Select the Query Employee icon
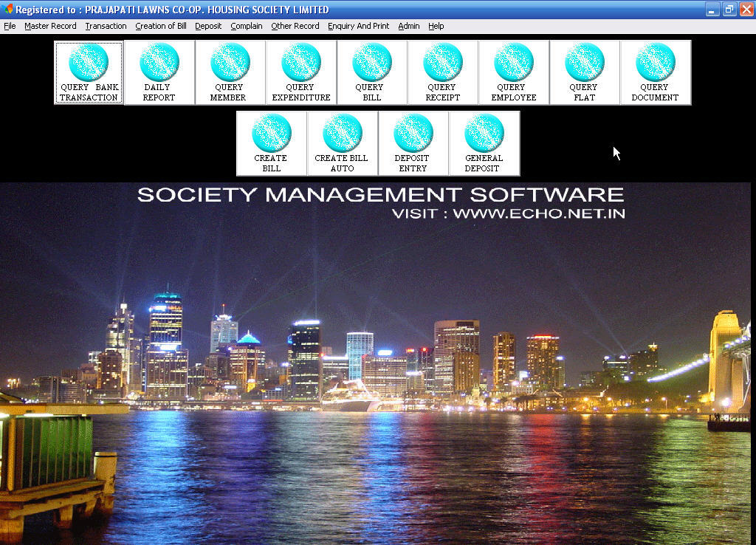 [514, 70]
